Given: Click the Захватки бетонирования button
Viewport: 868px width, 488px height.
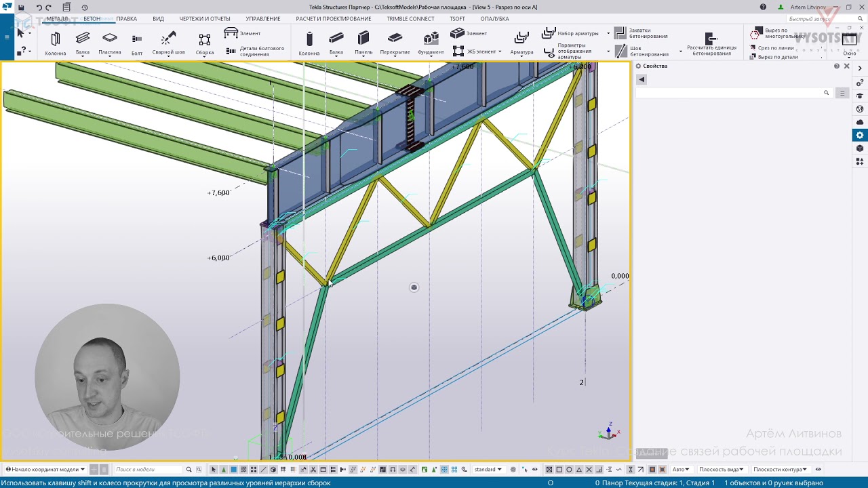Looking at the screenshot, I should tap(641, 33).
